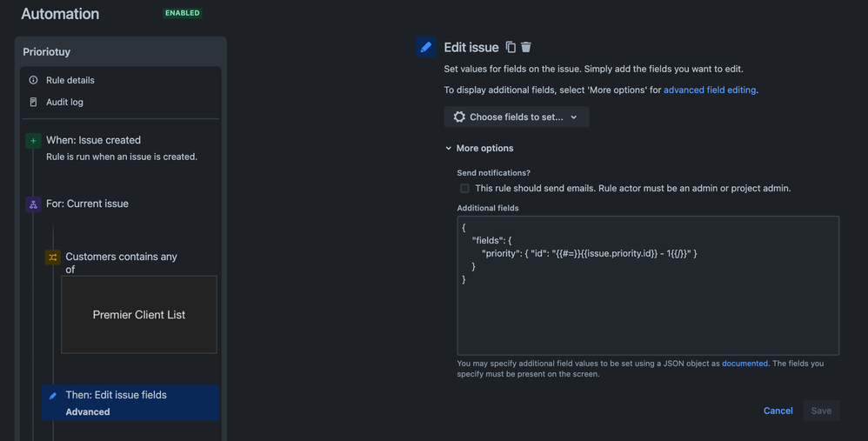Click the documented link below JSON field

tap(744, 364)
